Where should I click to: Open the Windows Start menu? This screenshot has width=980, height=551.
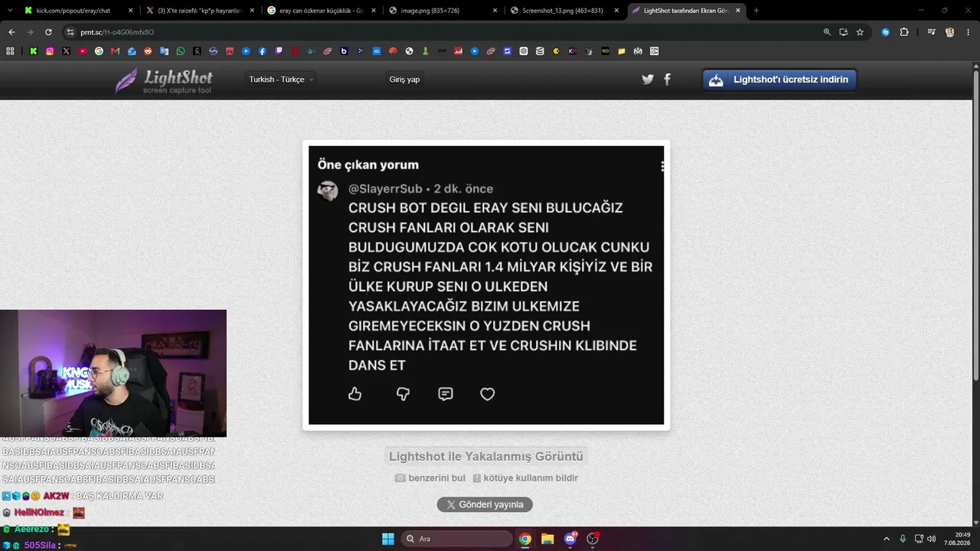point(388,539)
